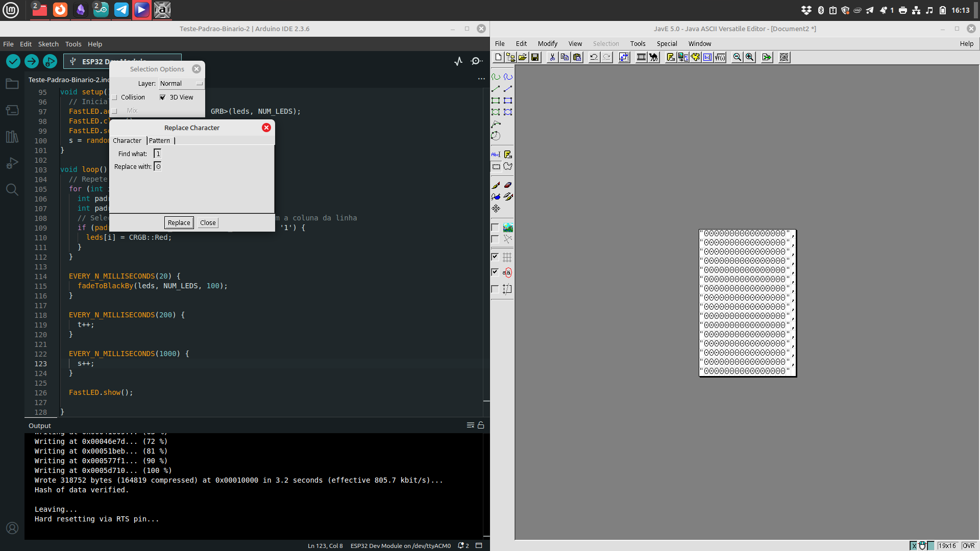This screenshot has width=980, height=551.
Task: Toggle the grid display checkbox
Action: pos(495,257)
